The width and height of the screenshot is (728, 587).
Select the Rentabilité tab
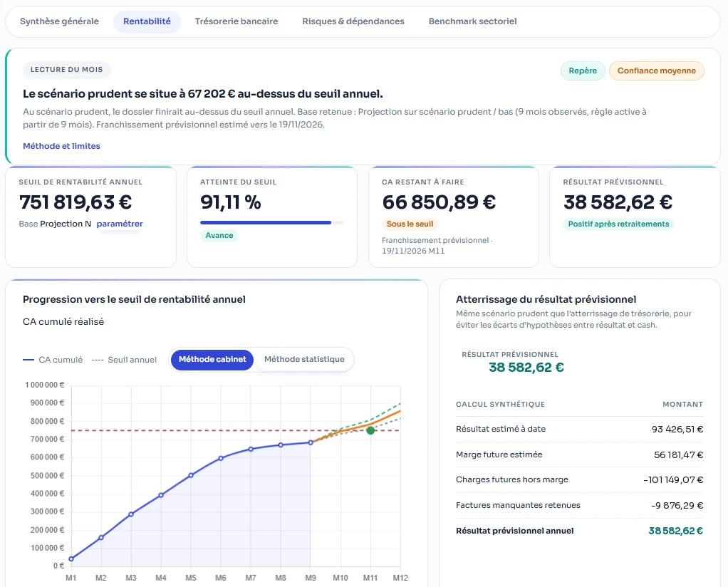[x=147, y=21]
